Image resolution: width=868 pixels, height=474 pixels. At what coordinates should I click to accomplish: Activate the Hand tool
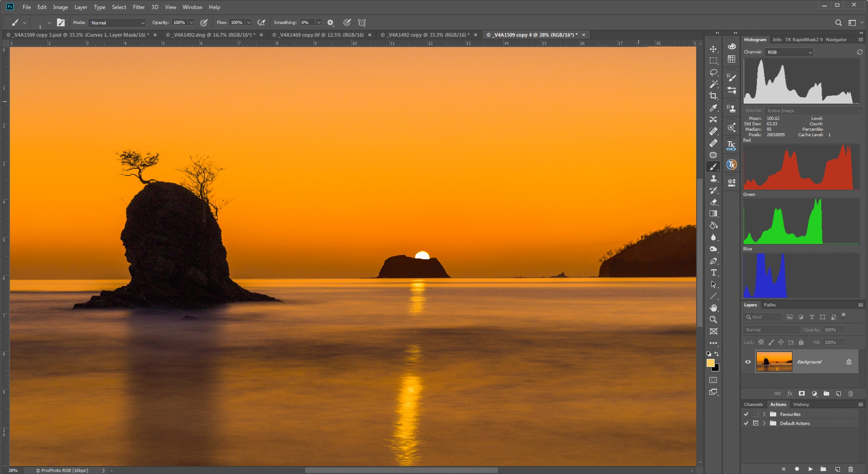(x=713, y=308)
